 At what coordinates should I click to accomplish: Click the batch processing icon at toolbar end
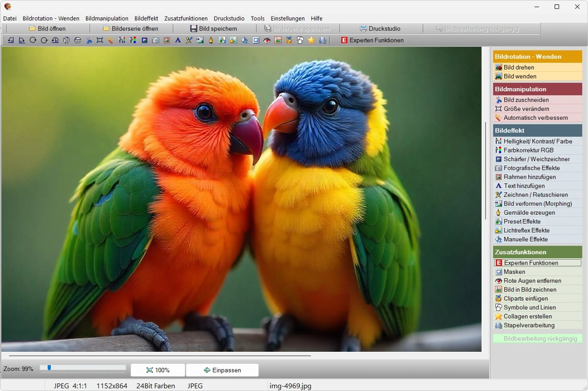tap(321, 40)
